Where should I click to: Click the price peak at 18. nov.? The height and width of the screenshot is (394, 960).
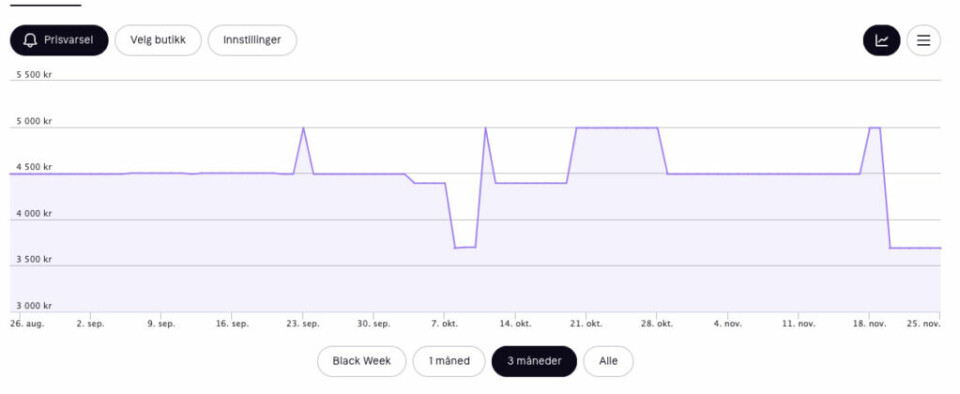click(x=875, y=128)
